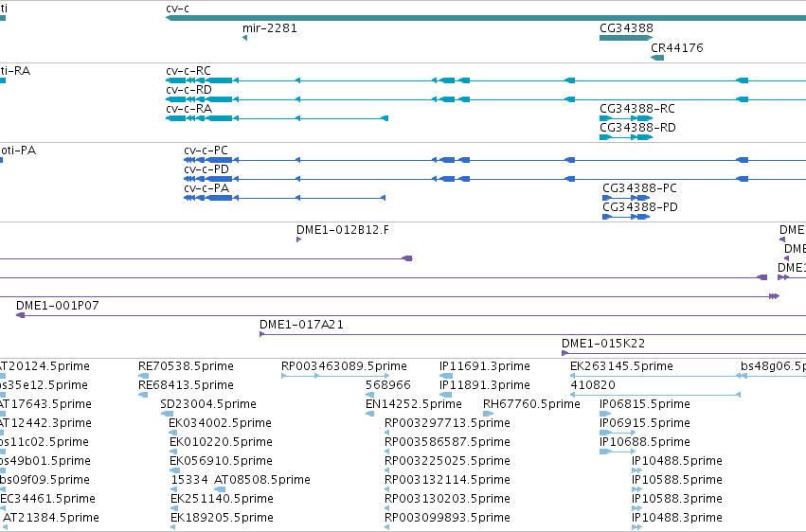Click the 410820 feature label
This screenshot has height=532, width=806.
593,385
